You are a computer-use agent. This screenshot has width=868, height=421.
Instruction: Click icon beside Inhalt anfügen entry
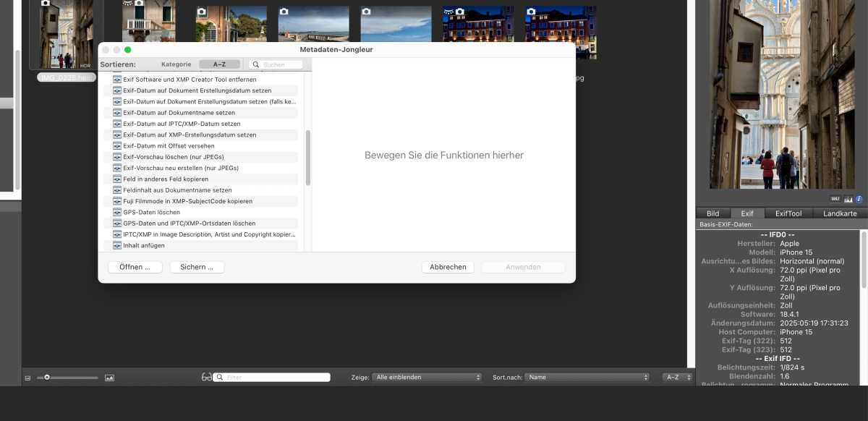pyautogui.click(x=116, y=245)
